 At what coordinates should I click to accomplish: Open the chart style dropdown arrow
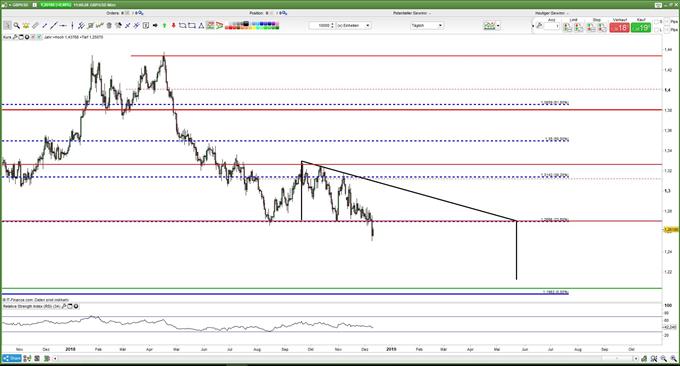coord(498,26)
